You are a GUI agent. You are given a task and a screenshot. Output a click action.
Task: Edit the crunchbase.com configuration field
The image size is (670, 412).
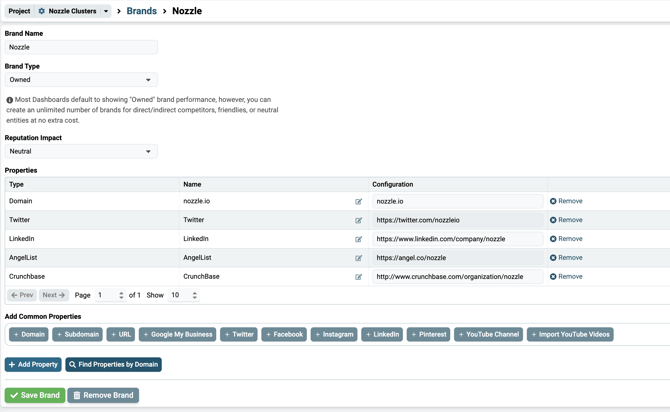click(458, 277)
